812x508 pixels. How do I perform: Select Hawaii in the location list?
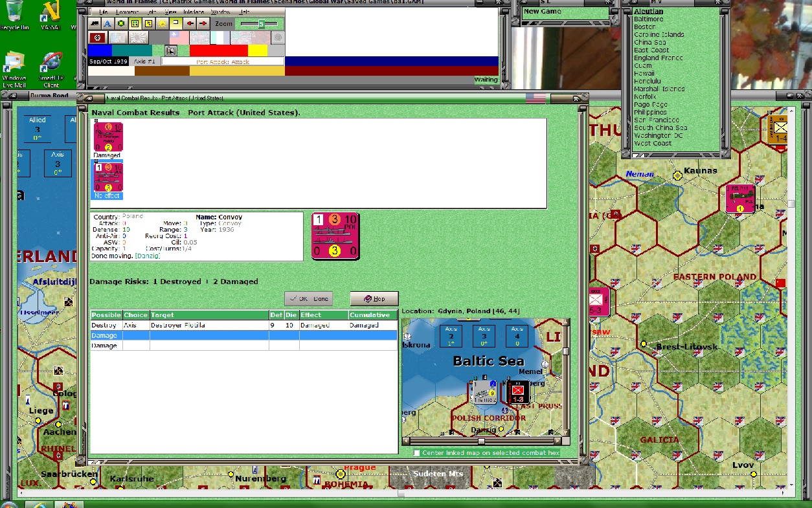644,74
